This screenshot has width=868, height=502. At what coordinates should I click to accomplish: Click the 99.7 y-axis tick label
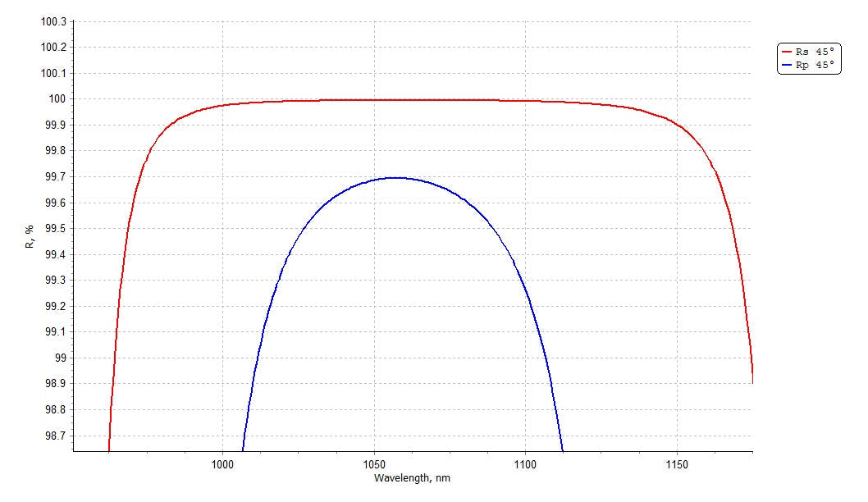coord(55,177)
